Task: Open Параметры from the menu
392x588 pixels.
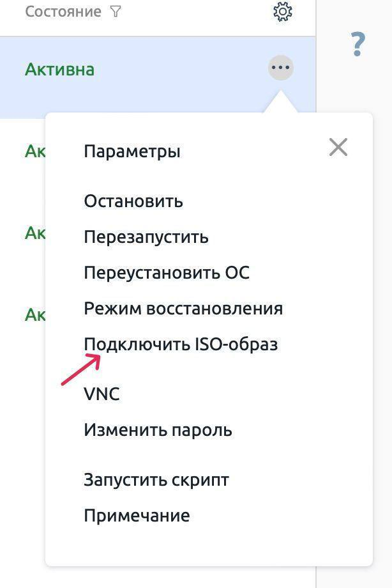Action: click(132, 151)
